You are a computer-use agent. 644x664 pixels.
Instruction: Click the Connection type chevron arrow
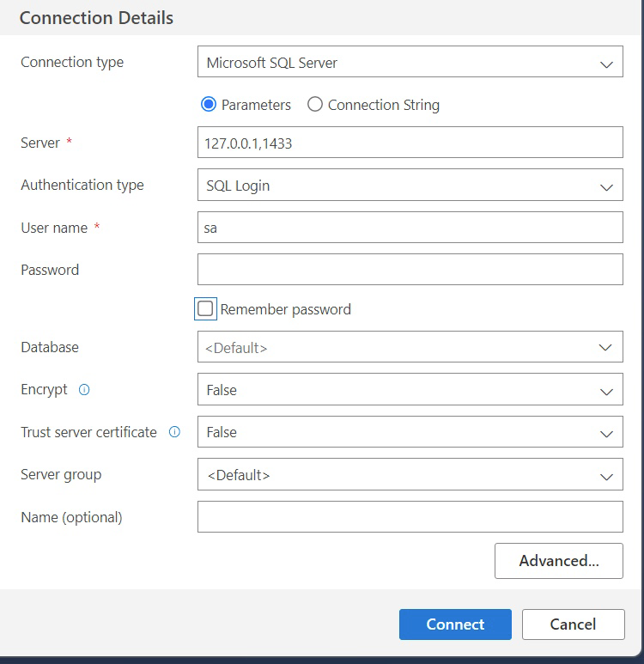coord(606,64)
